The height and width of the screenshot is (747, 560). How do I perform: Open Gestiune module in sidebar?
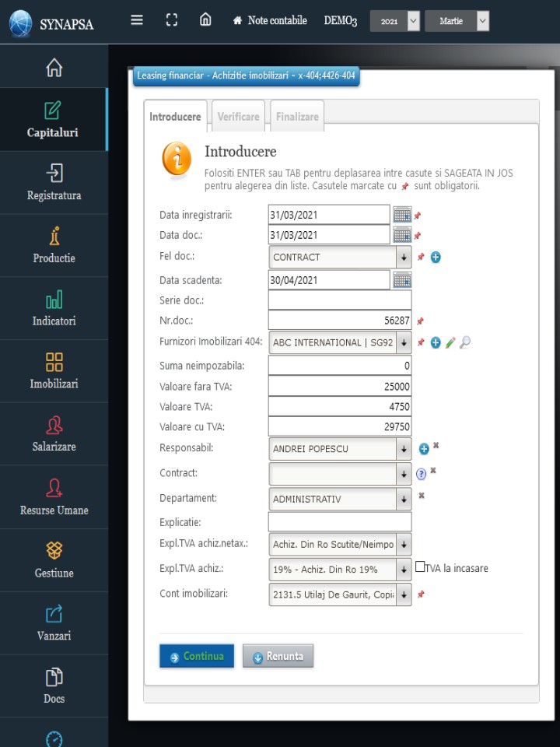[x=54, y=560]
